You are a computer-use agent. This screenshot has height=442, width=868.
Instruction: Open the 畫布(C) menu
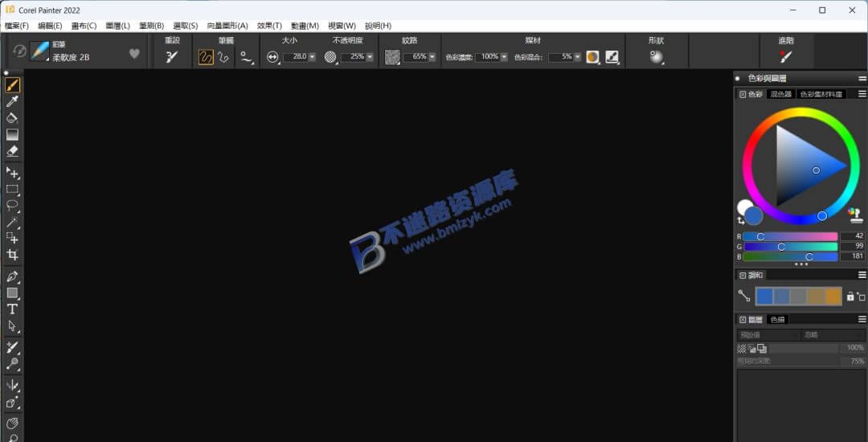click(x=84, y=26)
